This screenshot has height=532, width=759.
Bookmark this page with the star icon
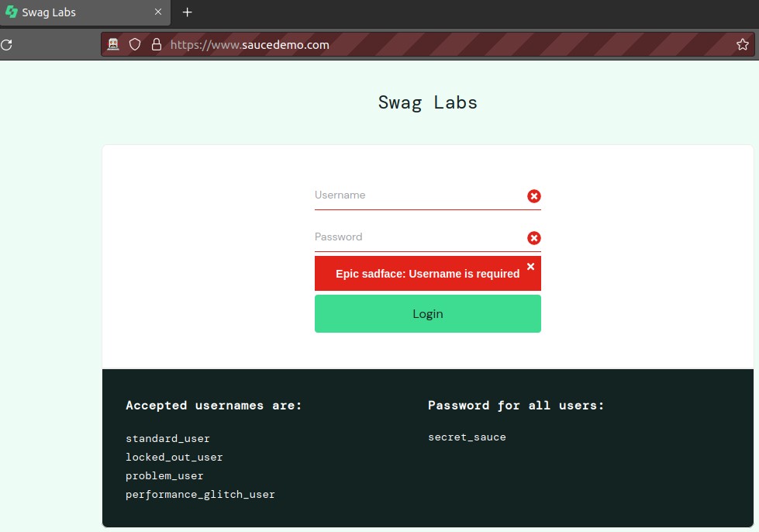point(742,45)
